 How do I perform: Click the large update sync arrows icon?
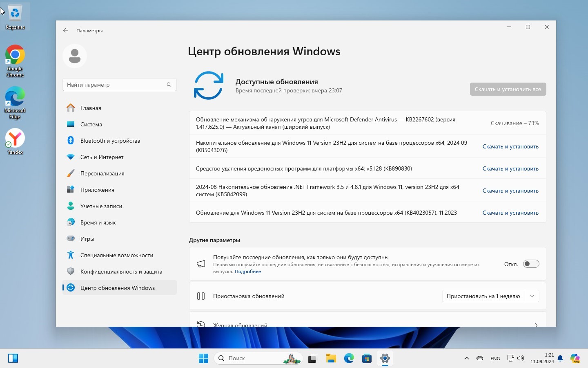[x=209, y=85]
